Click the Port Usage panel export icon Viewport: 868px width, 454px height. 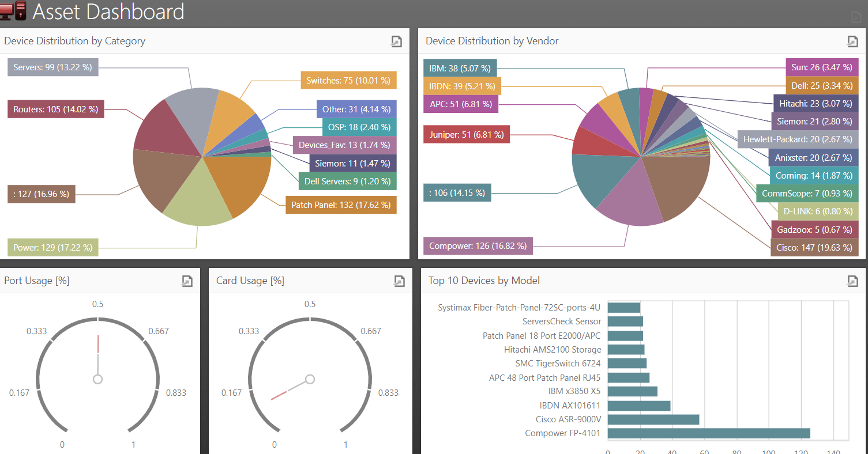point(187,281)
